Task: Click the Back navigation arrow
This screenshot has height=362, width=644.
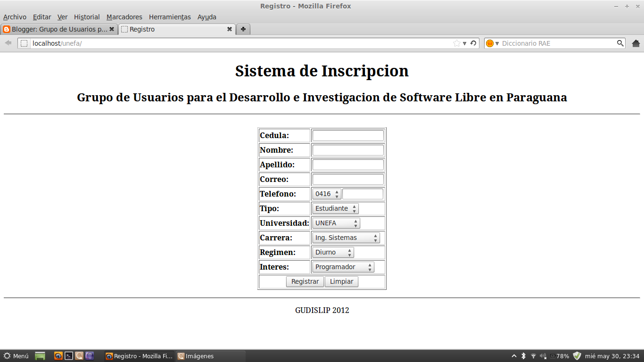Action: pyautogui.click(x=8, y=43)
